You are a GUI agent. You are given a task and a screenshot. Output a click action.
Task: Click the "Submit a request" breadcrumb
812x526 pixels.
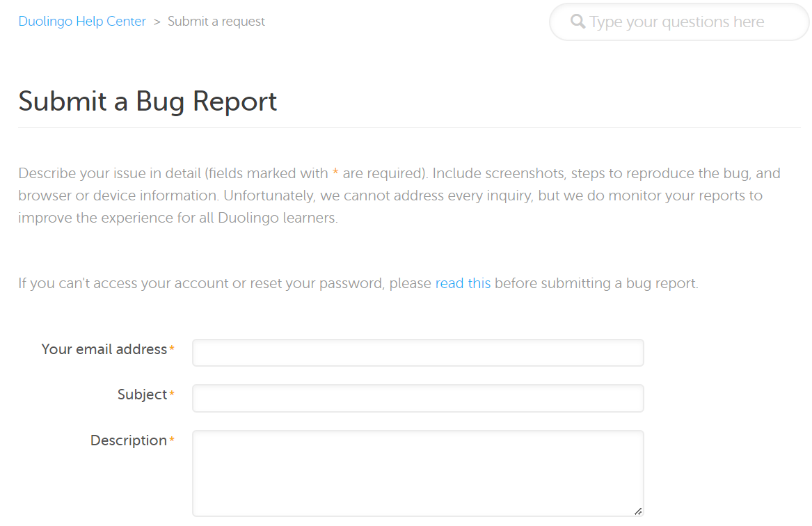pos(216,22)
